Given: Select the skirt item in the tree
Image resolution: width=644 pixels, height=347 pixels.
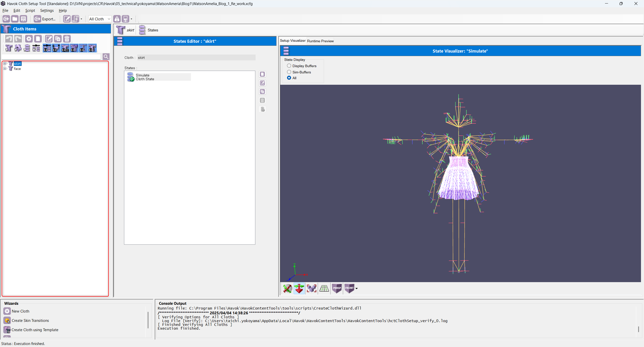Looking at the screenshot, I should [x=17, y=64].
